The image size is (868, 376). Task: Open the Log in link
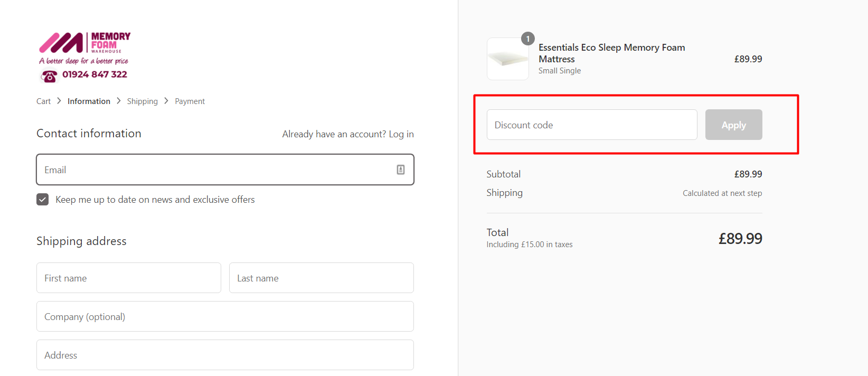coord(401,134)
